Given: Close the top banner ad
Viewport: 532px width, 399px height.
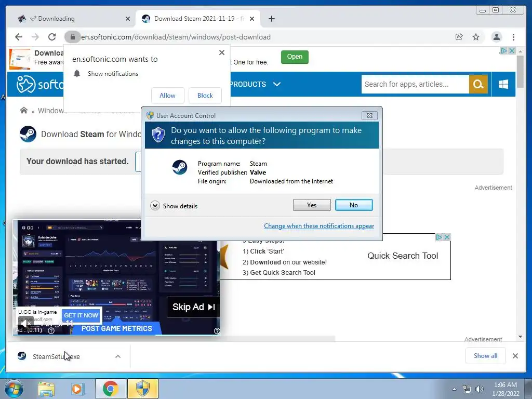Looking at the screenshot, I should click(512, 50).
